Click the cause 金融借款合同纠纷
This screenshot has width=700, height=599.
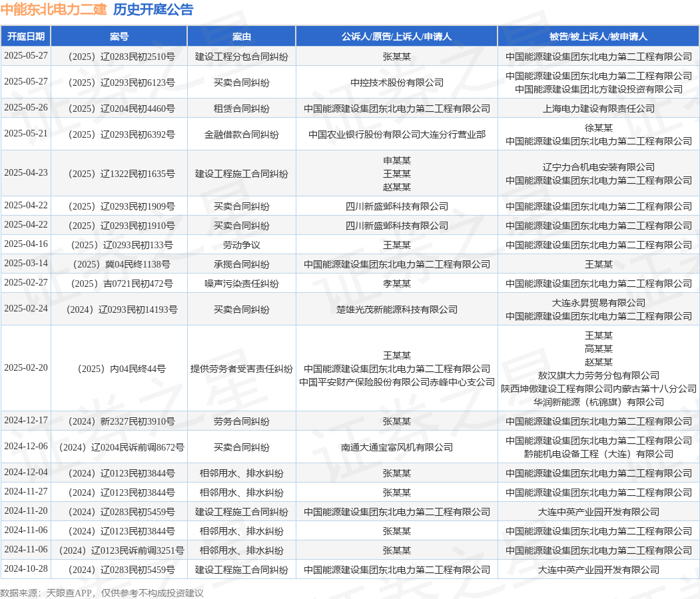pos(242,134)
